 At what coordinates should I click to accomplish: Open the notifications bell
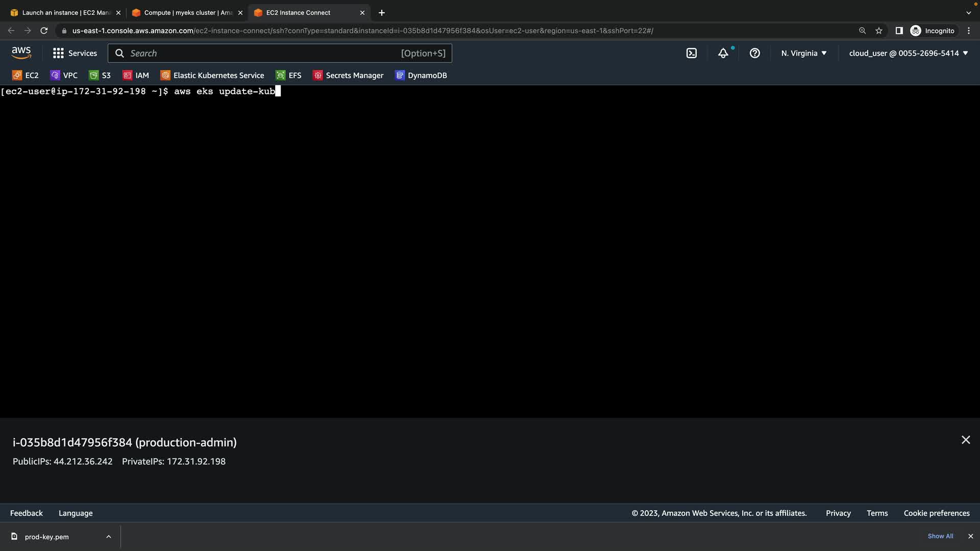tap(723, 53)
